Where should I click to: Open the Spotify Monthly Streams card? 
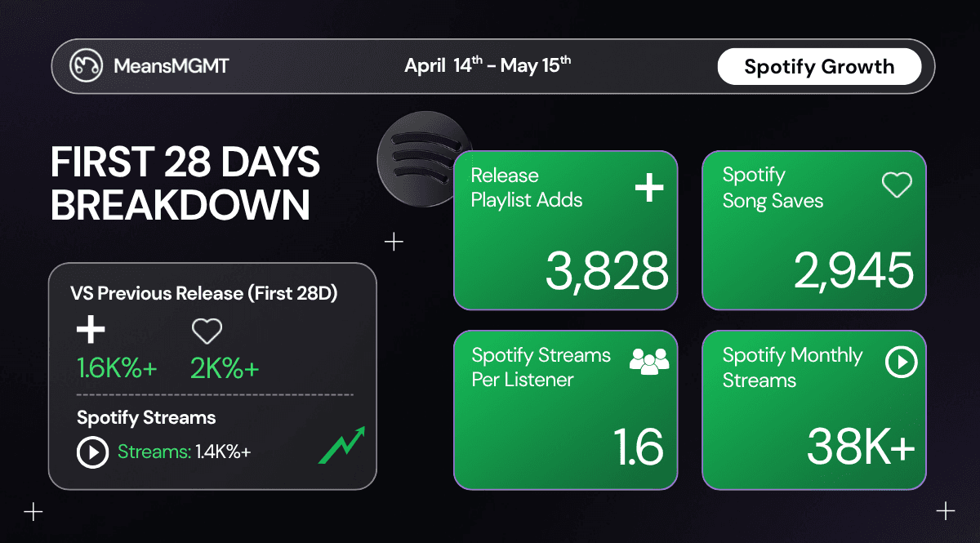814,410
